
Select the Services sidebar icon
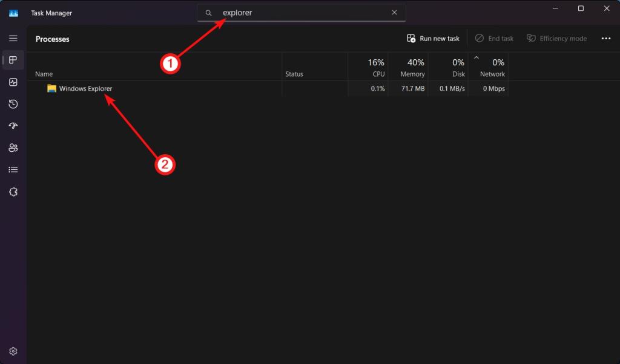[x=13, y=191]
